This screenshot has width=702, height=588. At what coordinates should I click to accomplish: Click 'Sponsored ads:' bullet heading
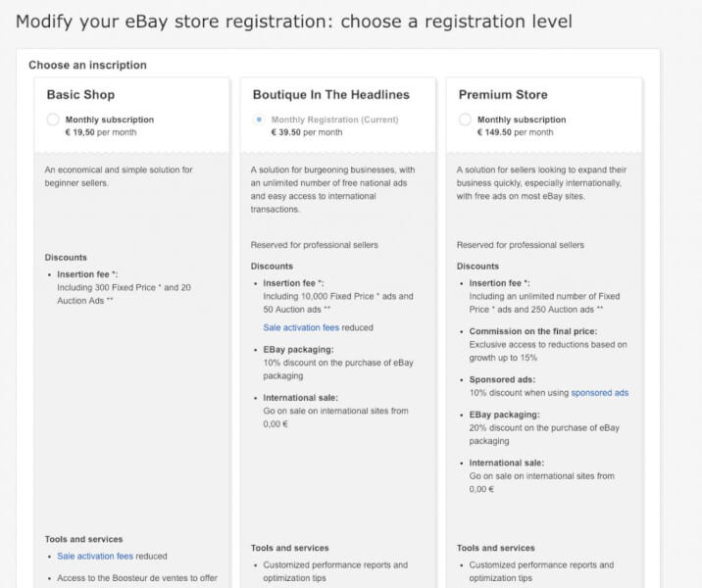pos(502,380)
